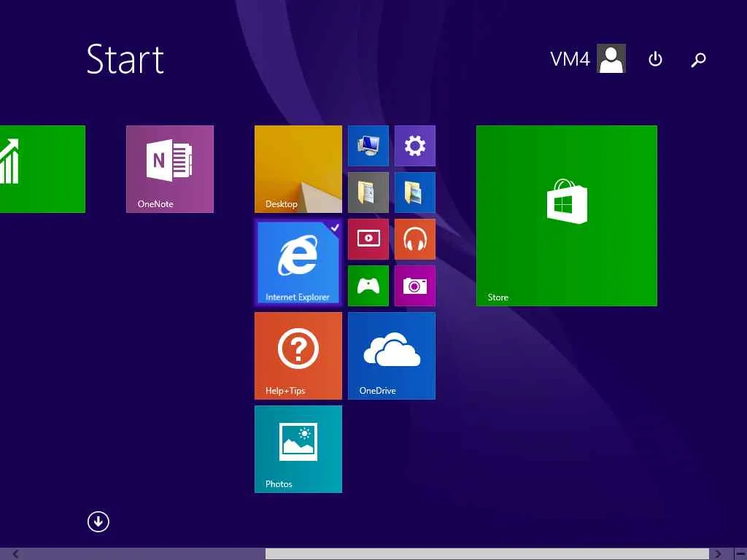Open the Camera small tile

(x=415, y=286)
